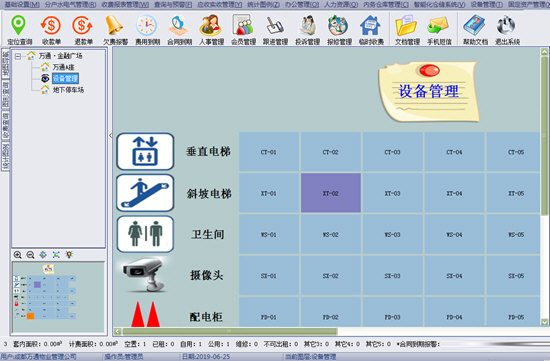Click the 日期:2019-06-25 status bar entry
The height and width of the screenshot is (361, 550).
[206, 357]
